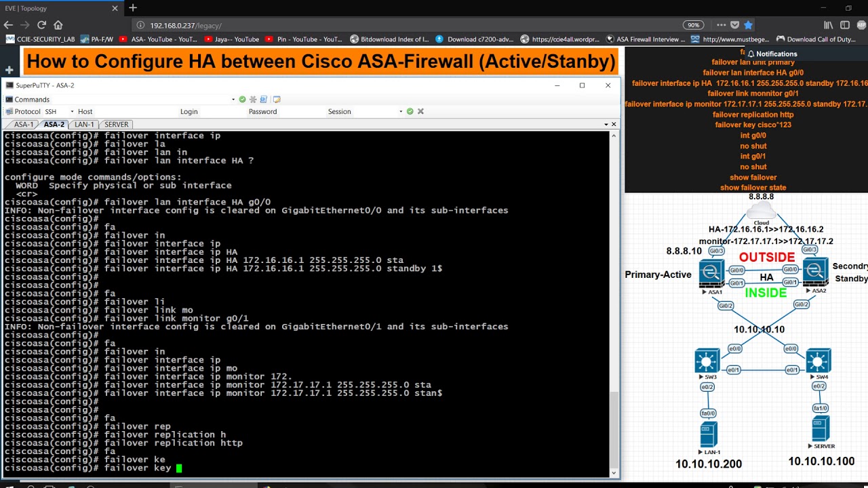Screen dimensions: 868x488
Task: Click 'show failover state' notification line
Action: tap(753, 188)
